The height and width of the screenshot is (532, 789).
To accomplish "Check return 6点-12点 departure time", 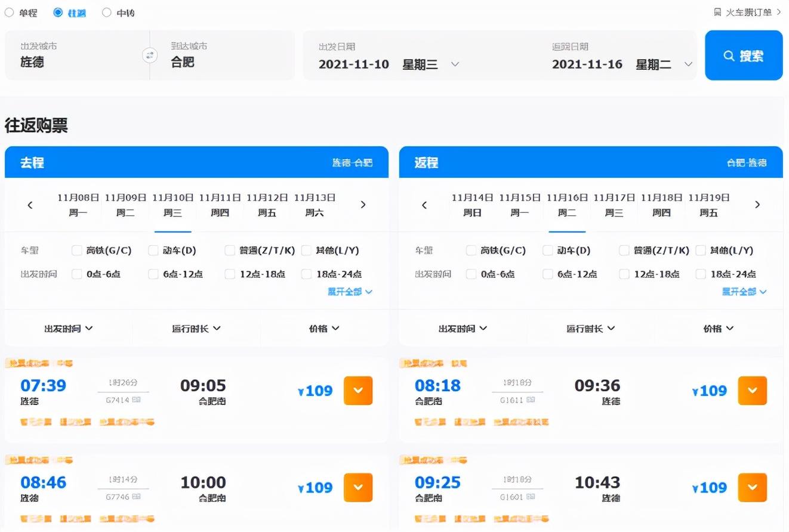I will tap(548, 274).
